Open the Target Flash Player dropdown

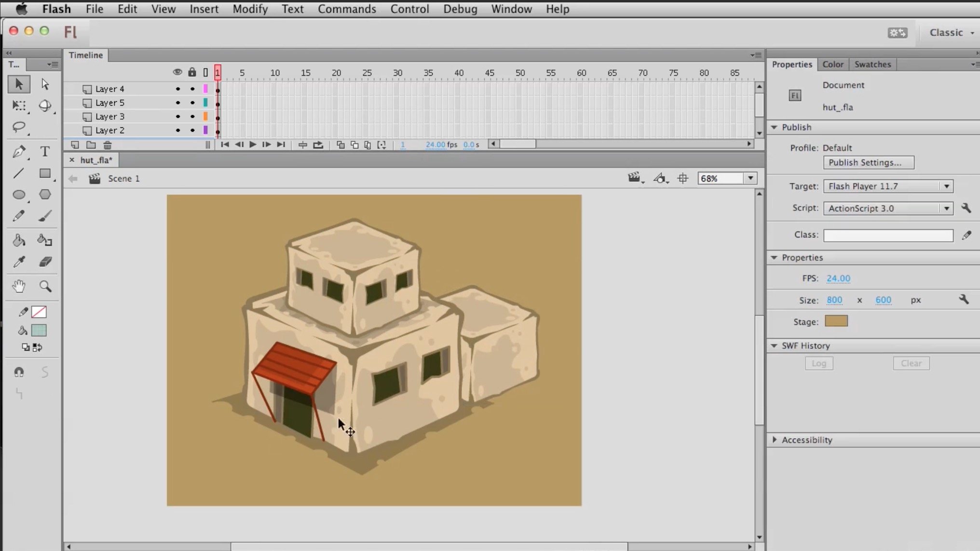[947, 186]
